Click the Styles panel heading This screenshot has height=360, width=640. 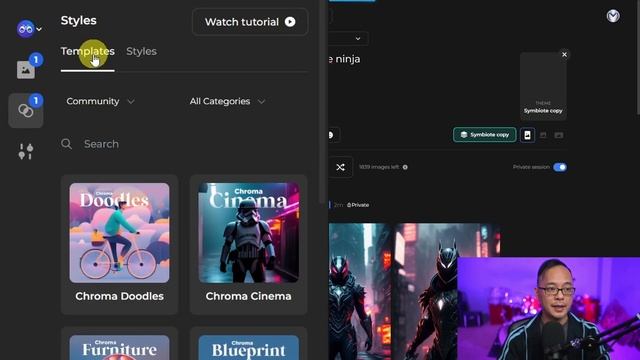pos(78,20)
